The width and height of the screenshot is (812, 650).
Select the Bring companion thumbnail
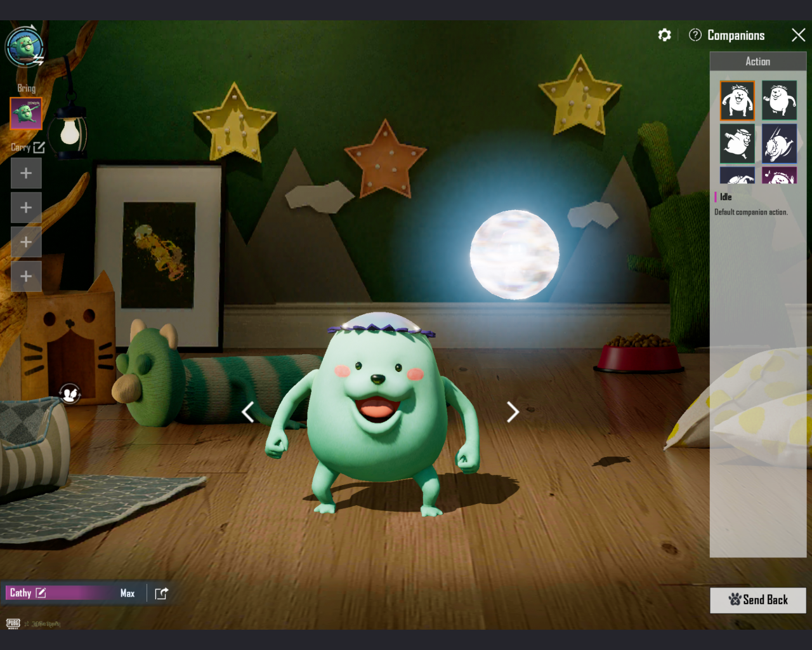26,114
